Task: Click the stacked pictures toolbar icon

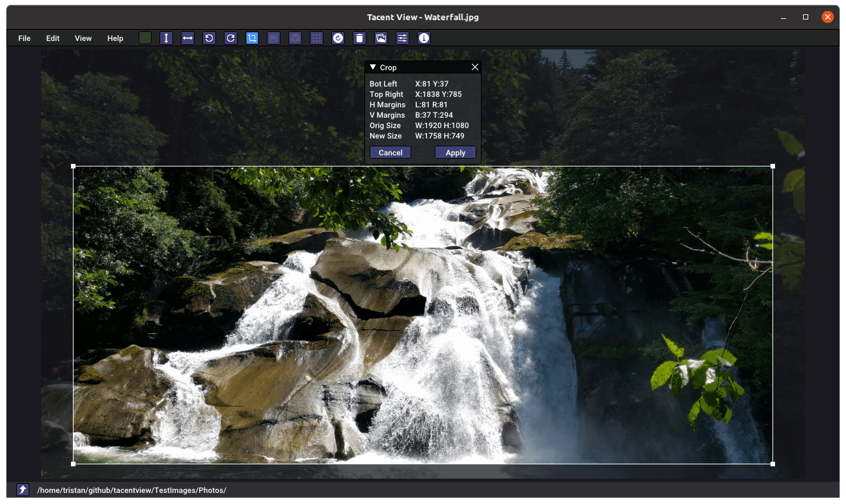Action: [381, 38]
